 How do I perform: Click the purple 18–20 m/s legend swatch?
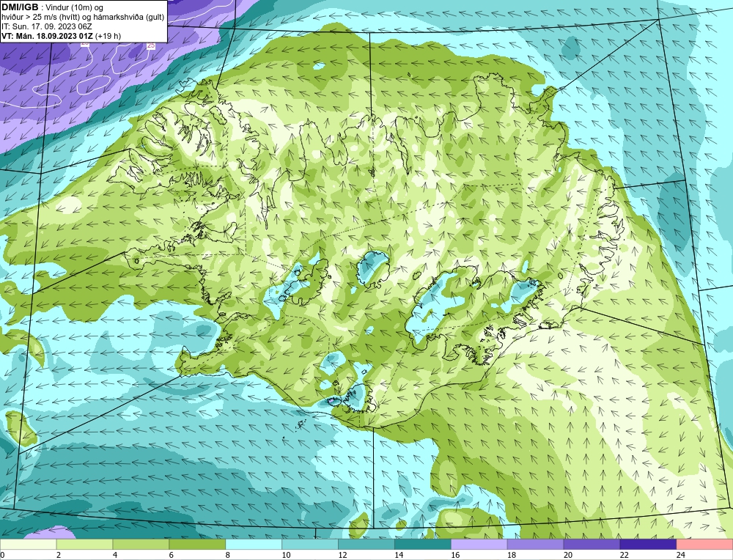point(535,544)
